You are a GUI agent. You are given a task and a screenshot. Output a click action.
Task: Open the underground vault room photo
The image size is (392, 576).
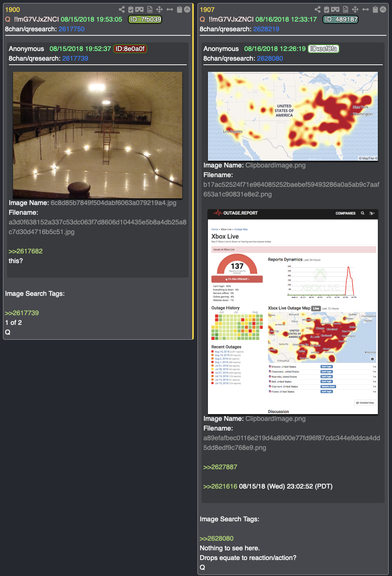point(97,135)
